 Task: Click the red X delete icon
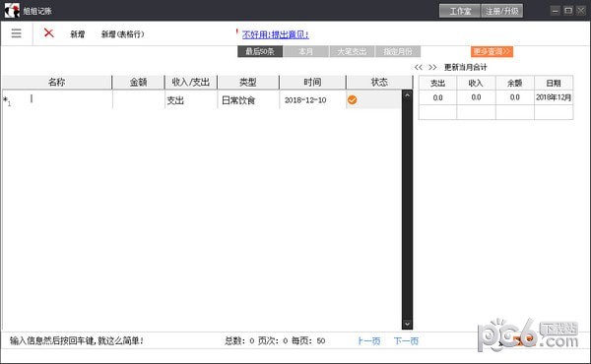(x=49, y=32)
